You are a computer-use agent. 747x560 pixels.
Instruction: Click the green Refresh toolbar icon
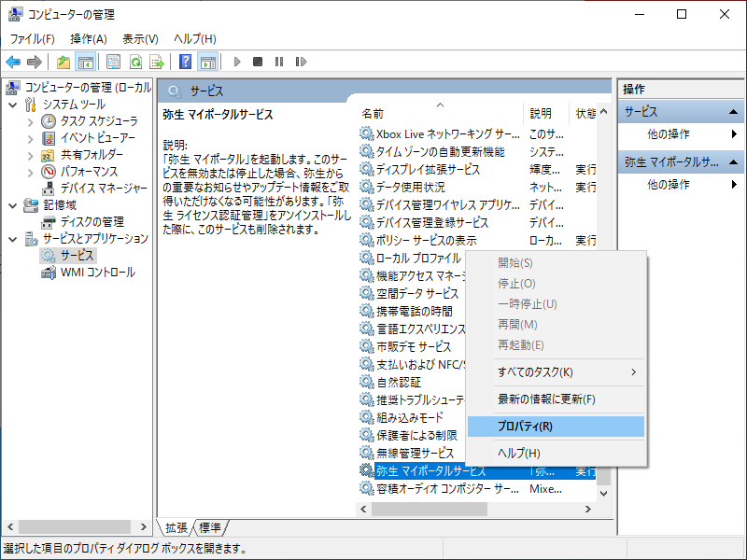(135, 62)
